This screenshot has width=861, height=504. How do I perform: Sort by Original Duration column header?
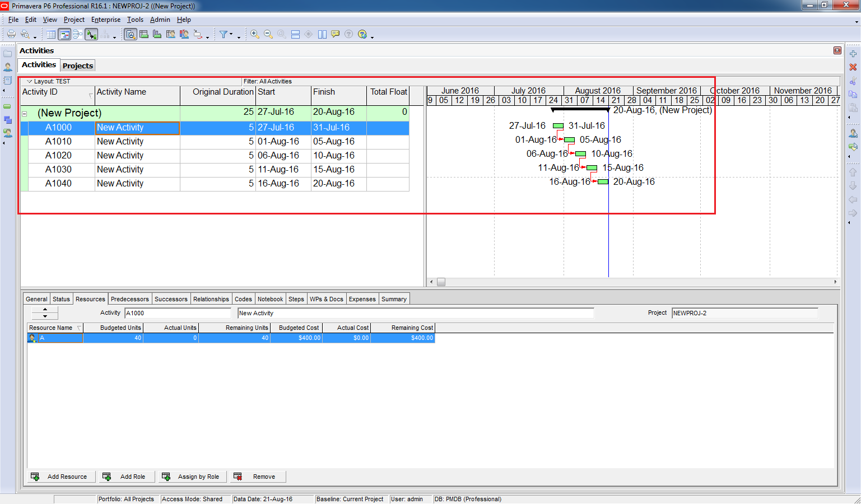click(x=218, y=95)
